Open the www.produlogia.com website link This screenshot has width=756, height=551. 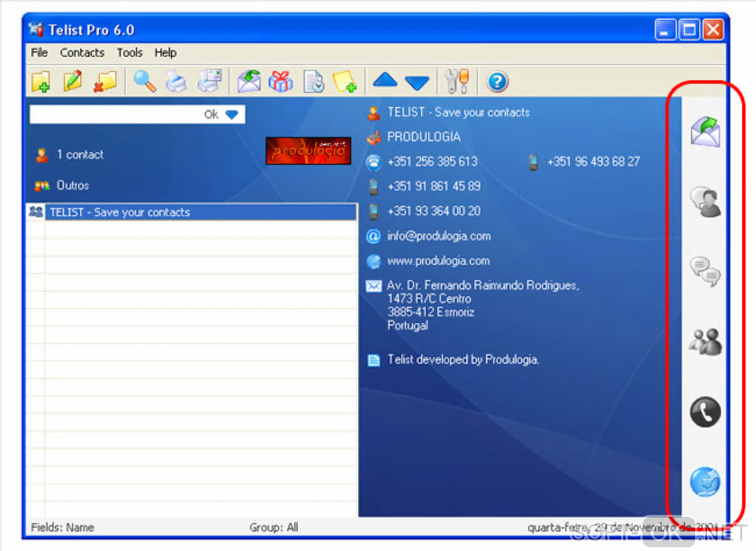[438, 261]
